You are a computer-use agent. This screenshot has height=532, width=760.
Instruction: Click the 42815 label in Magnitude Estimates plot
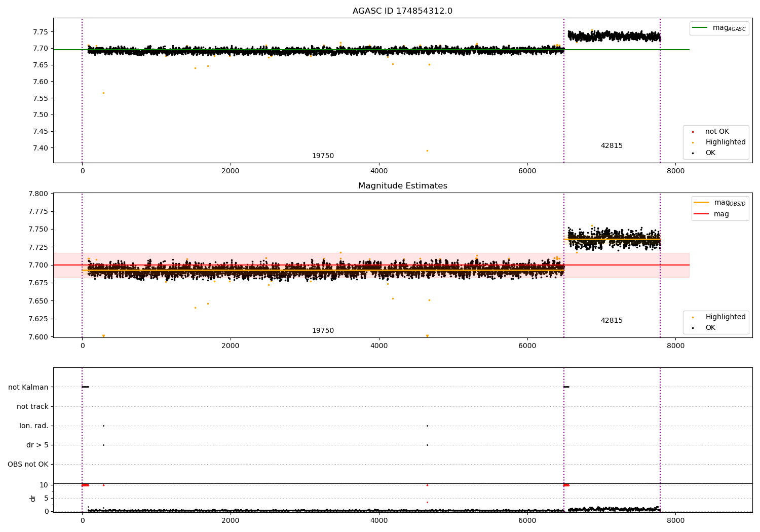tap(612, 321)
